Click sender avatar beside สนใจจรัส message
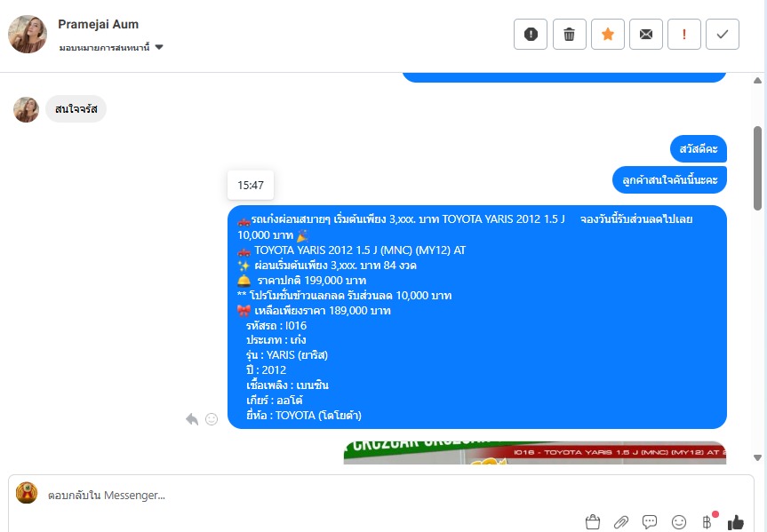Viewport: 767px width, 532px height. tap(26, 109)
